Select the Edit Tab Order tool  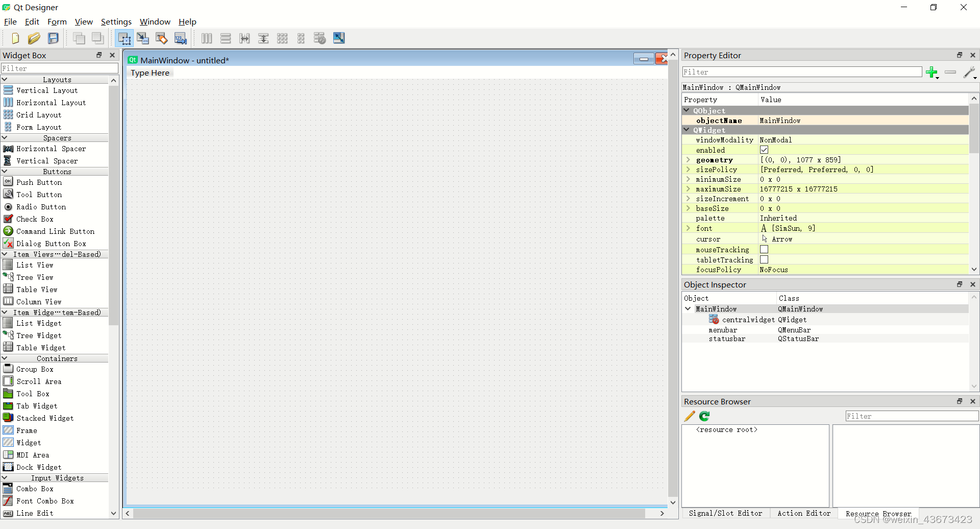coord(180,38)
